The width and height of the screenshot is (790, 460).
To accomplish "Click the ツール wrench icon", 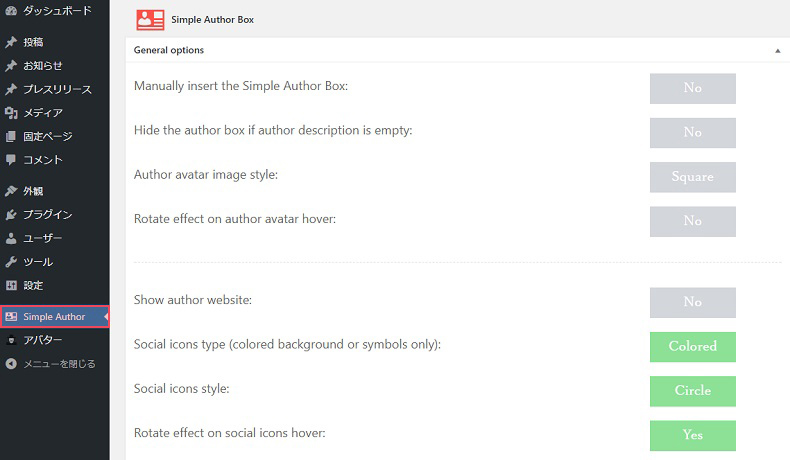I will click(x=11, y=262).
